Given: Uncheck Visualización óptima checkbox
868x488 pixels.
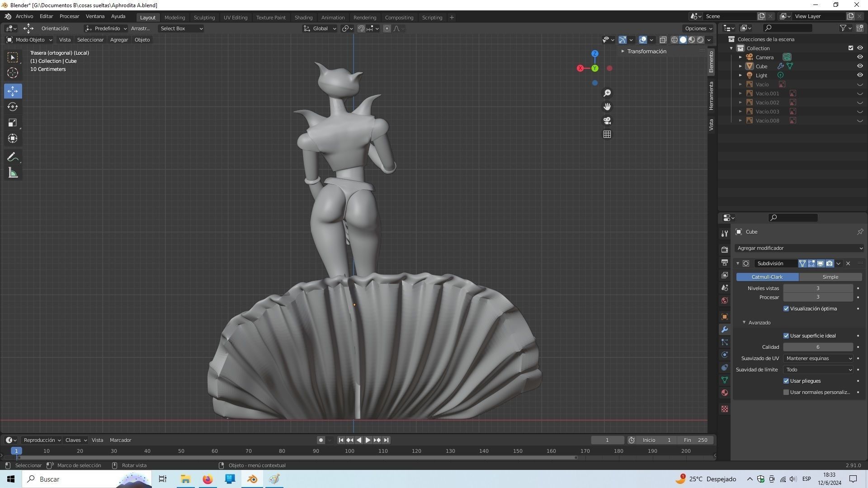Looking at the screenshot, I should [786, 309].
